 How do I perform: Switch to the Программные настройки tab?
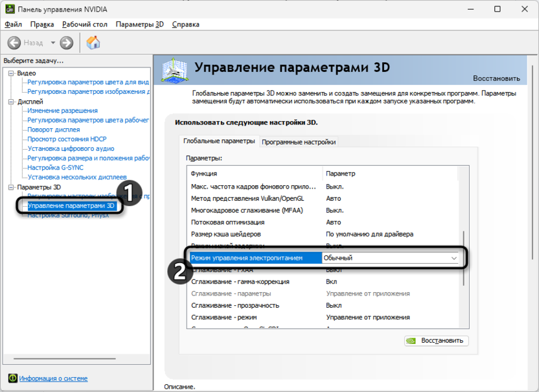click(298, 142)
